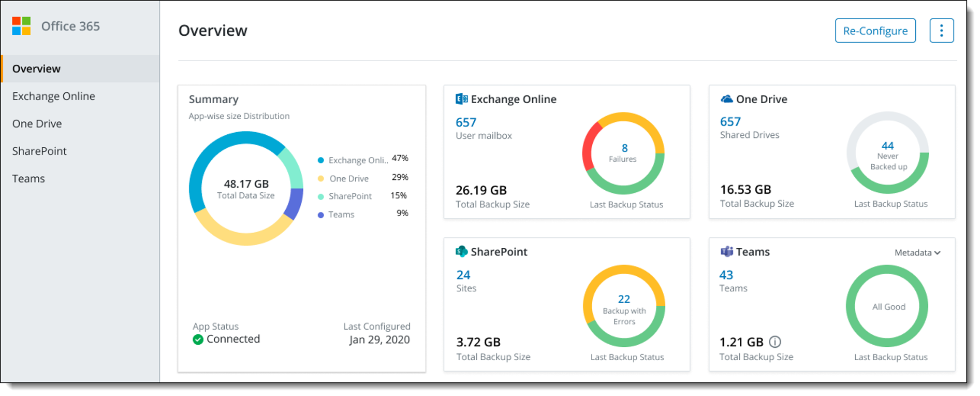980x396 pixels.
Task: Click the 43 Teams count
Action: point(726,275)
